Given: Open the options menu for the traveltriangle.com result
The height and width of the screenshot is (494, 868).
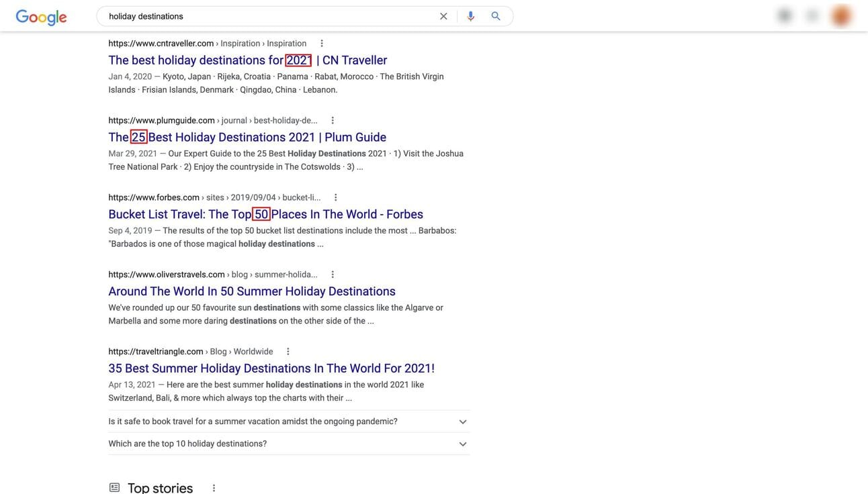Looking at the screenshot, I should 288,352.
